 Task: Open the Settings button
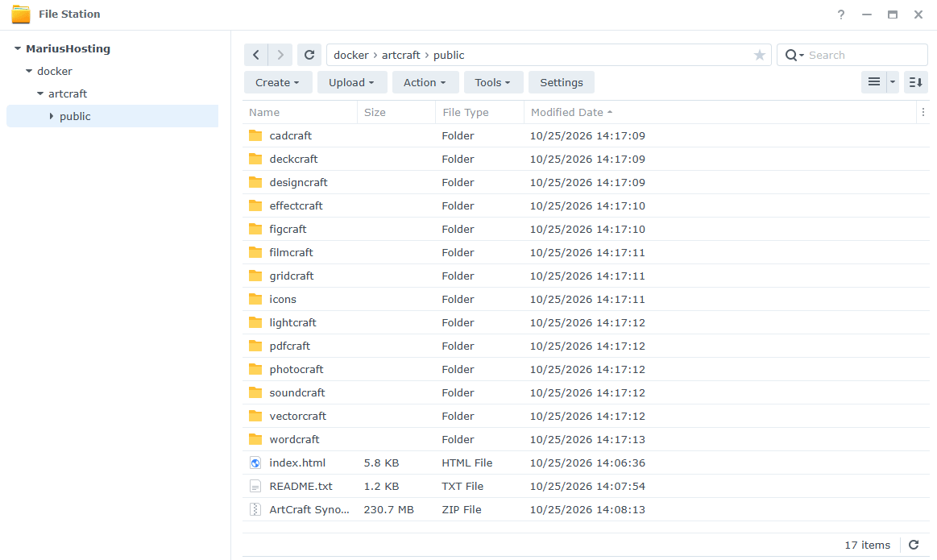point(561,82)
